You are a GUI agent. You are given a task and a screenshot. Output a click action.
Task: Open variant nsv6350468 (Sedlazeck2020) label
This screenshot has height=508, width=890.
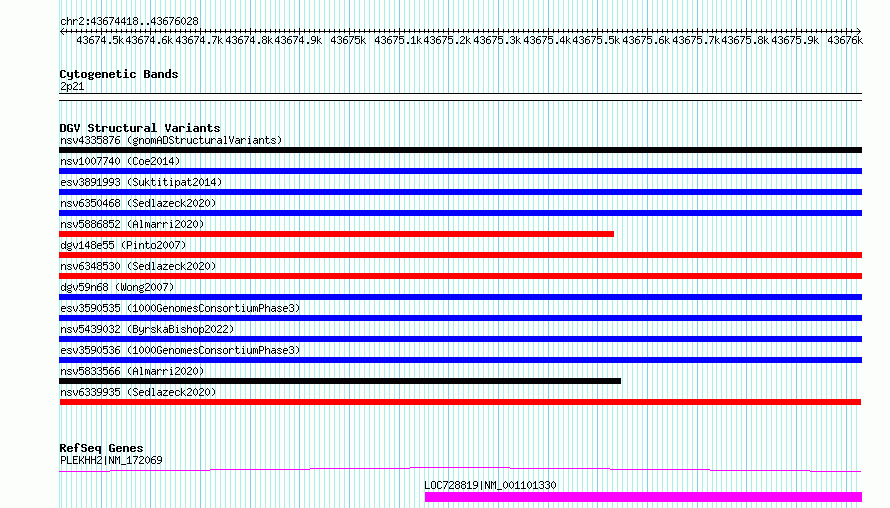point(138,203)
